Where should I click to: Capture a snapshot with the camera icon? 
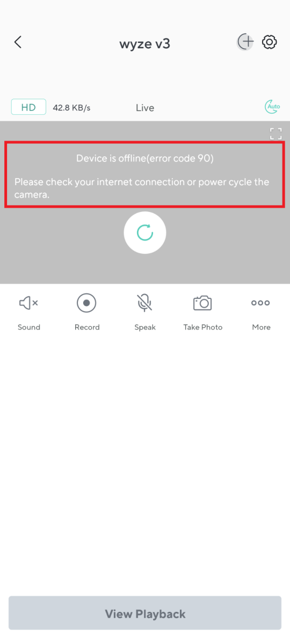coord(202,303)
